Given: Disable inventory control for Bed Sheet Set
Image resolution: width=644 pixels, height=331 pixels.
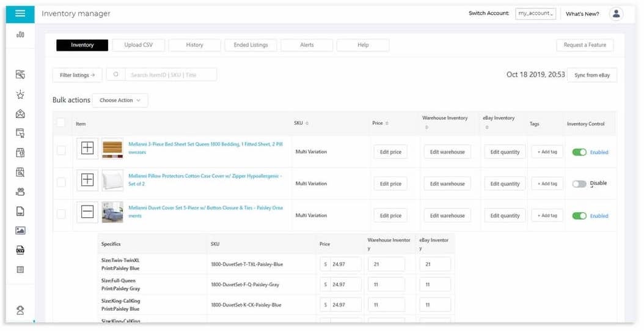Looking at the screenshot, I should [579, 152].
